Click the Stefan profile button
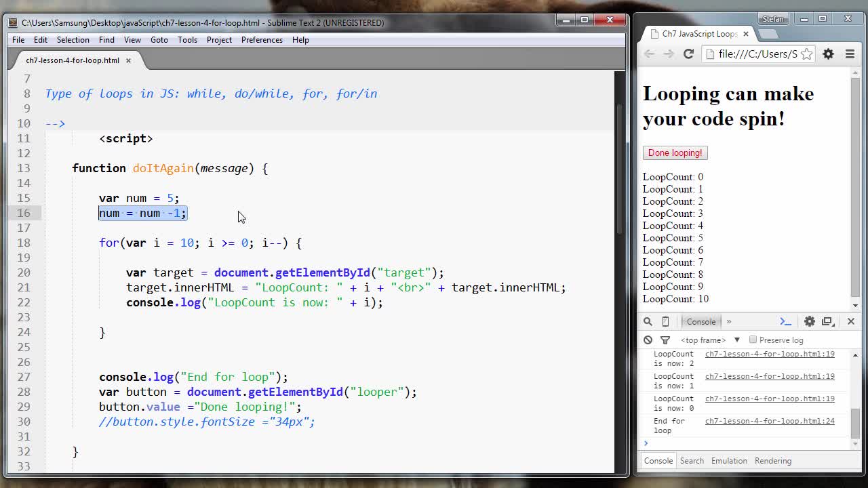The image size is (868, 488). (x=773, y=19)
